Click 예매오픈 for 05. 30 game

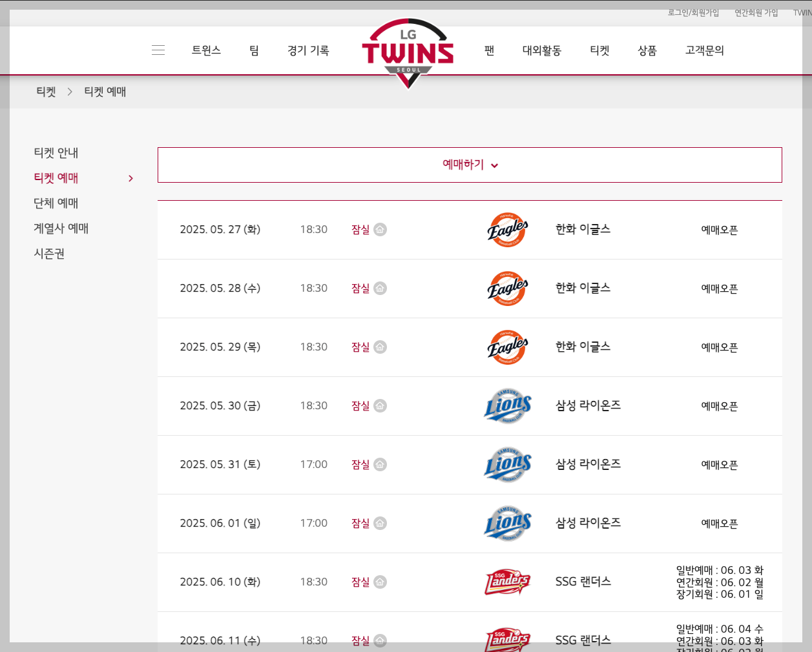pos(720,406)
